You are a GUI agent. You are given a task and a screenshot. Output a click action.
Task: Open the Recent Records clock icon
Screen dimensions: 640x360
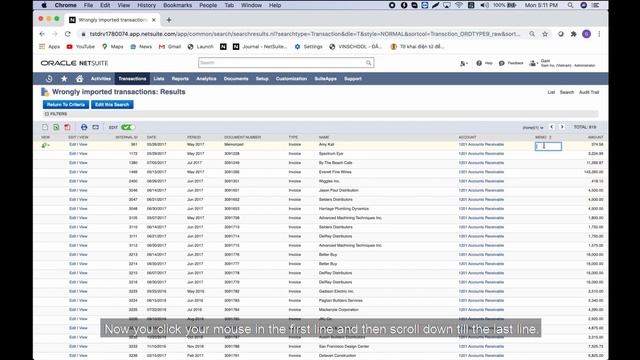[x=49, y=79]
